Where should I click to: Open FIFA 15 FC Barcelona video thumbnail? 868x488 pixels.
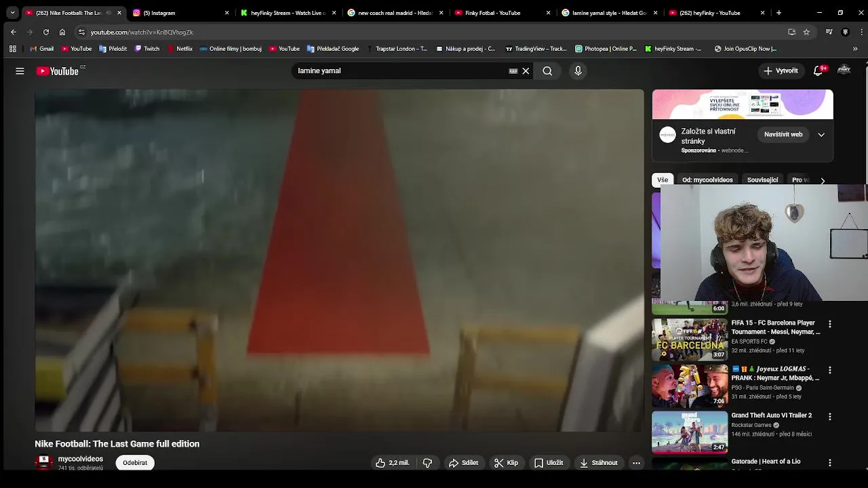point(690,340)
